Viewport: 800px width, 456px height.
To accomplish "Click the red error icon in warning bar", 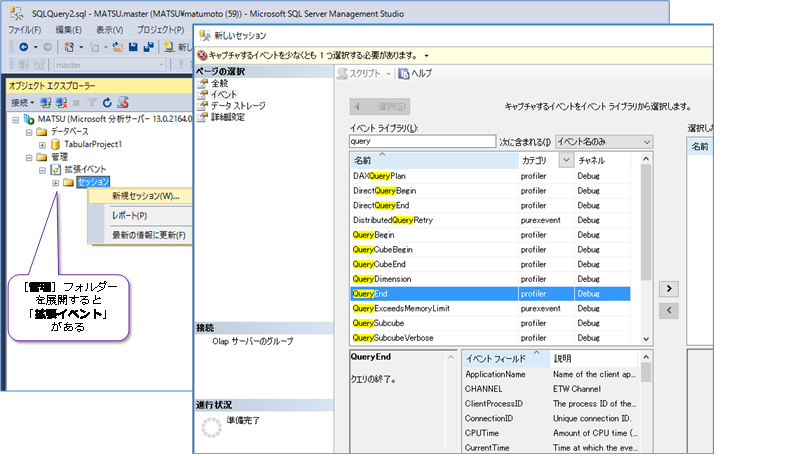I will (203, 55).
